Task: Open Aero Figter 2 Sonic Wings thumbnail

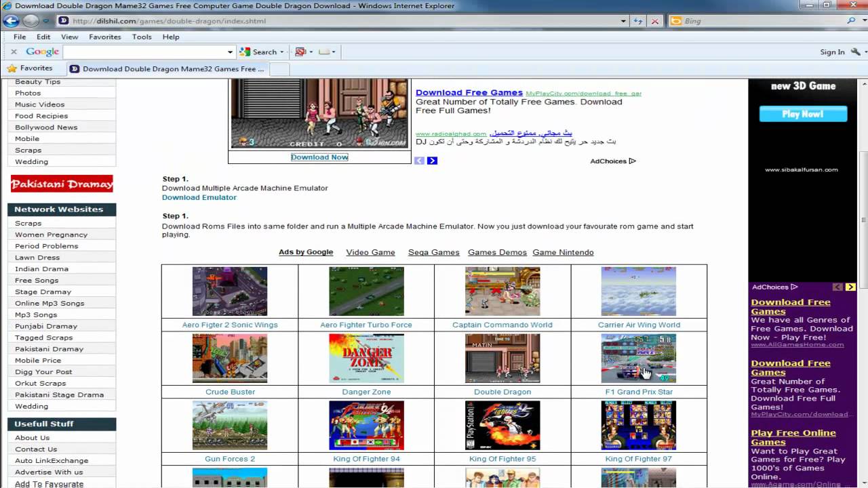Action: (x=230, y=291)
